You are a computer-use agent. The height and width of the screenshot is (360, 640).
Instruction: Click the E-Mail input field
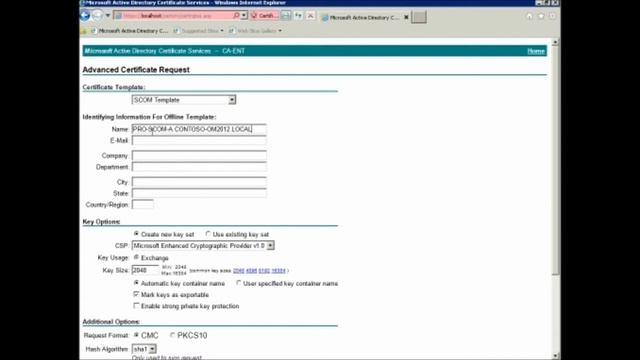199,141
